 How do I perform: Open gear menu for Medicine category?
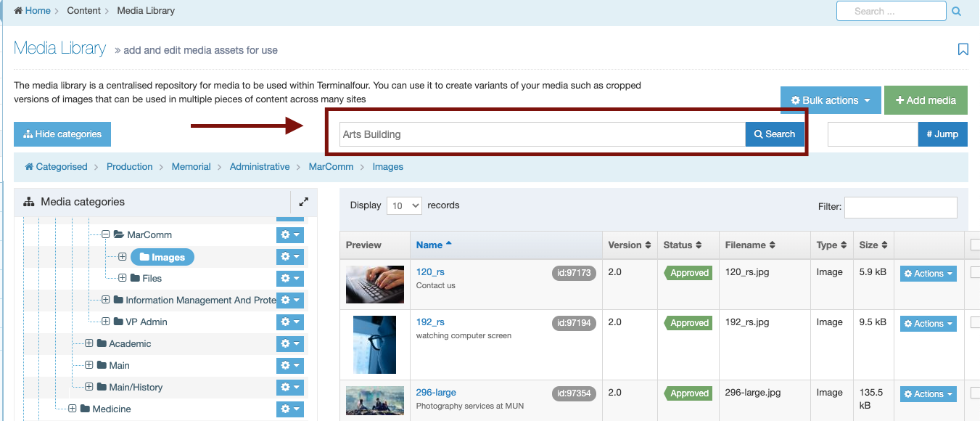(289, 409)
